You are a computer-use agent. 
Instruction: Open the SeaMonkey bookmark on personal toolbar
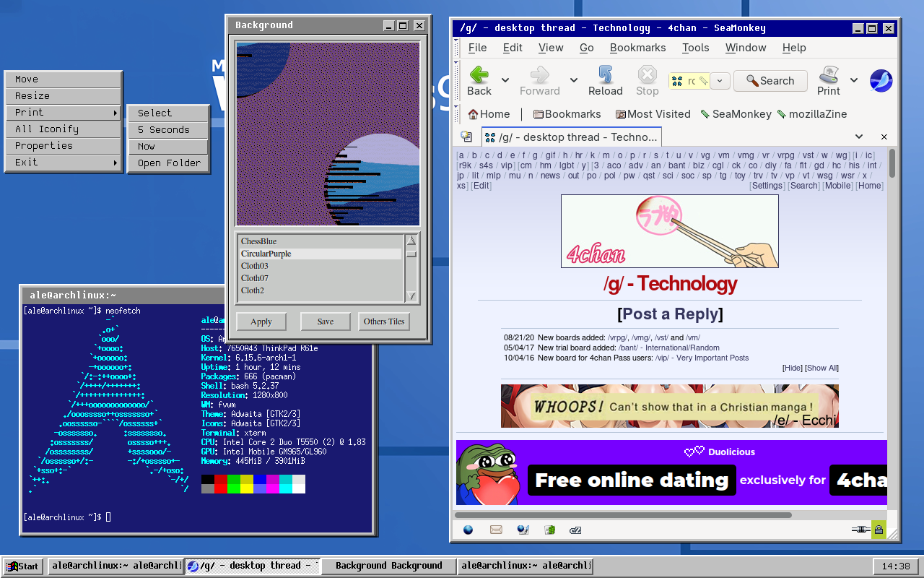[736, 114]
